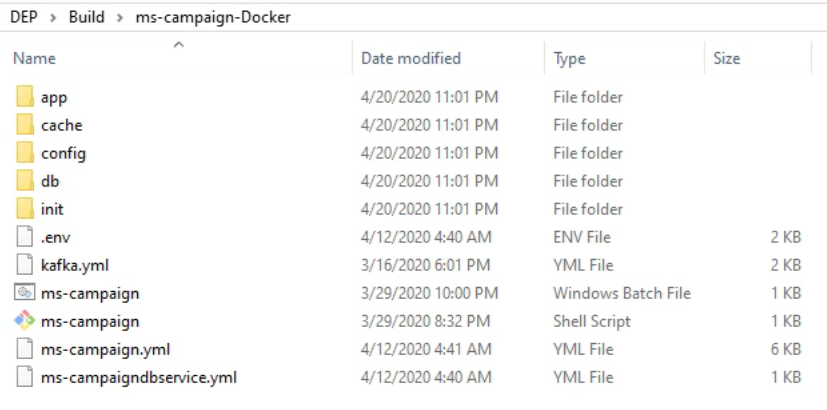Select the cache folder icon
Viewport: 827px width, 410px height.
[x=25, y=125]
